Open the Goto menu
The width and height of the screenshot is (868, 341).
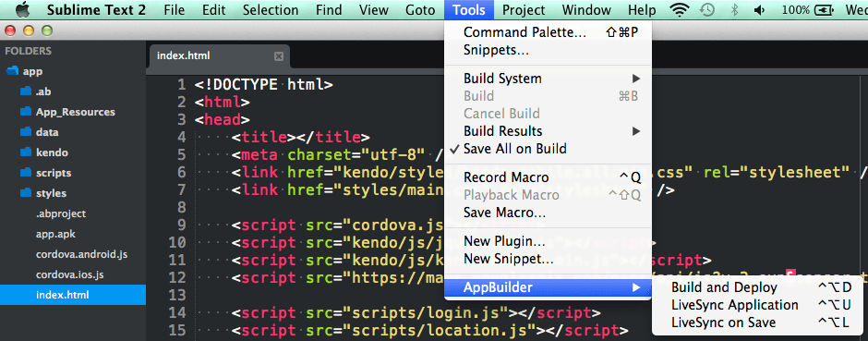pos(420,10)
